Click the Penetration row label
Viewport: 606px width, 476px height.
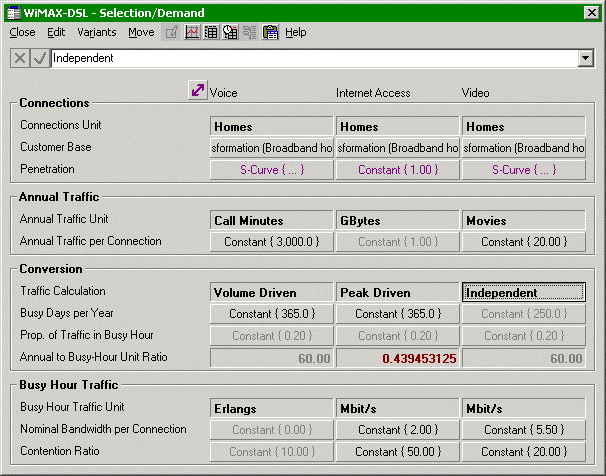pos(47,169)
